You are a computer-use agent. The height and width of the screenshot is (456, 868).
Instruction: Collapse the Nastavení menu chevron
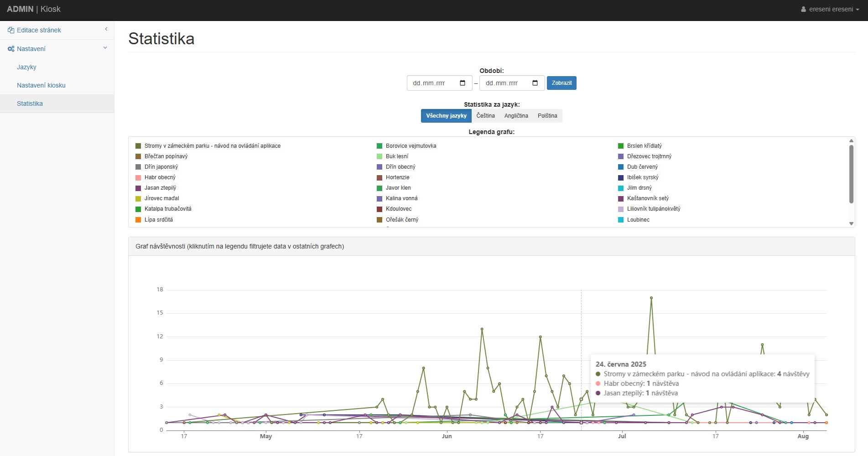coord(105,48)
